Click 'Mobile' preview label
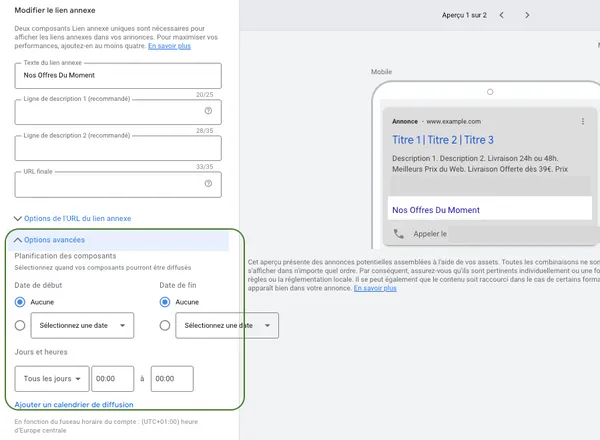600x440 pixels. point(381,72)
